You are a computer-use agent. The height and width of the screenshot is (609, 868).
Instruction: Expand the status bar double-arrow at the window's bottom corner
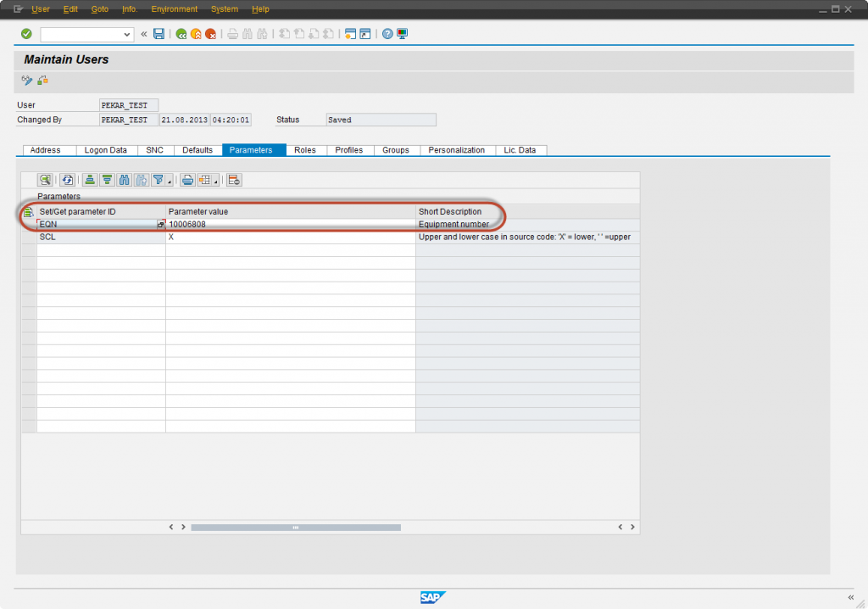tap(851, 597)
